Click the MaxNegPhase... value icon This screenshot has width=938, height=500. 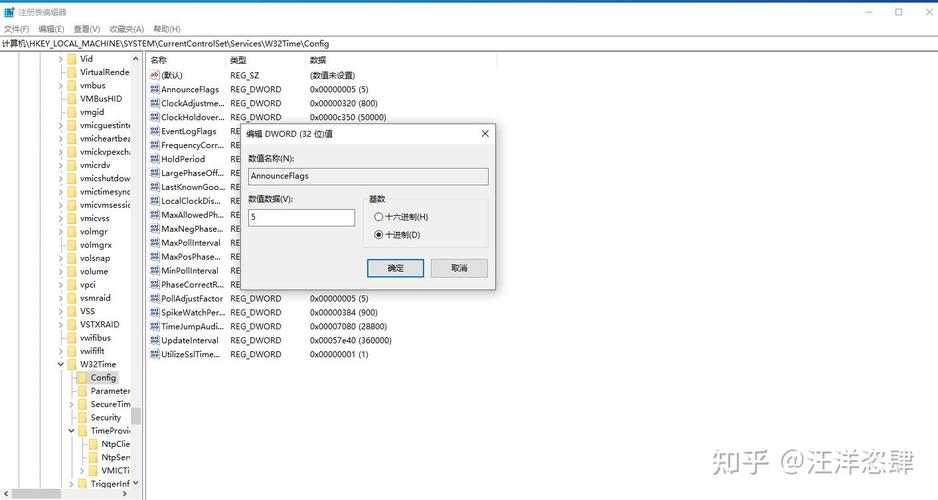coord(154,228)
